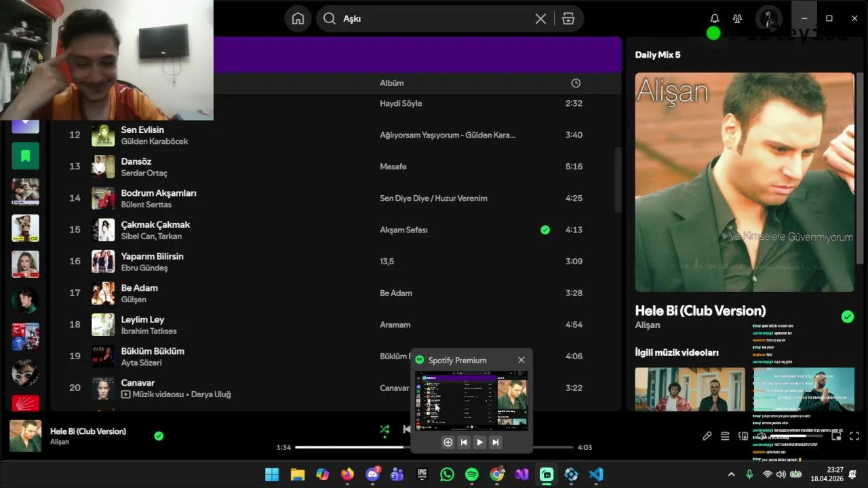Open the artist Serdar Ortaç

pos(144,174)
